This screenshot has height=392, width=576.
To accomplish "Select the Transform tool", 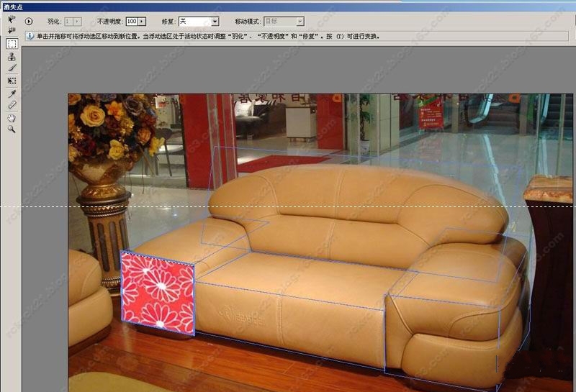I will [x=12, y=81].
